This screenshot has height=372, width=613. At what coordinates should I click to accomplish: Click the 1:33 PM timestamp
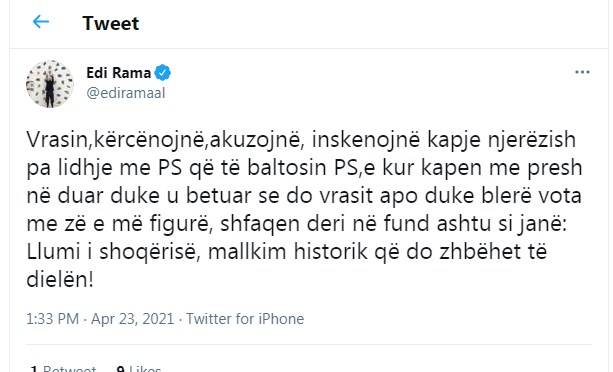(x=52, y=319)
